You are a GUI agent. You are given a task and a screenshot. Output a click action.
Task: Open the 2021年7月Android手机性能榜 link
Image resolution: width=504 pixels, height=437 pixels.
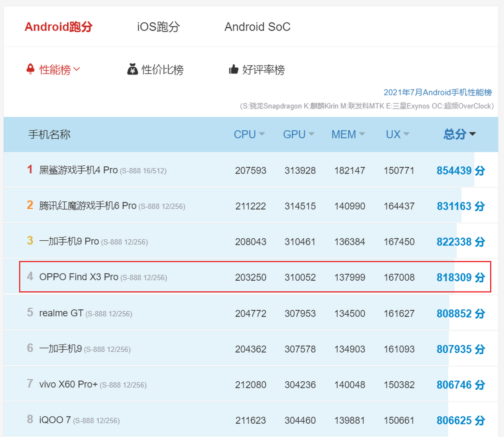(x=437, y=92)
